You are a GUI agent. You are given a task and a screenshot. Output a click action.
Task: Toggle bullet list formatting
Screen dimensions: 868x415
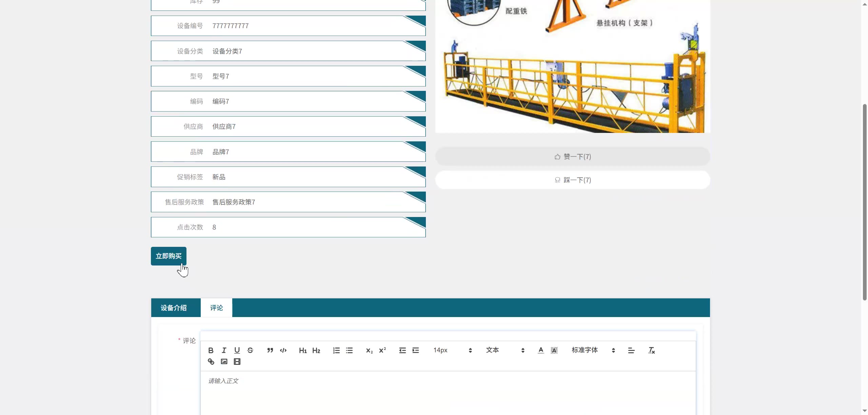point(349,350)
